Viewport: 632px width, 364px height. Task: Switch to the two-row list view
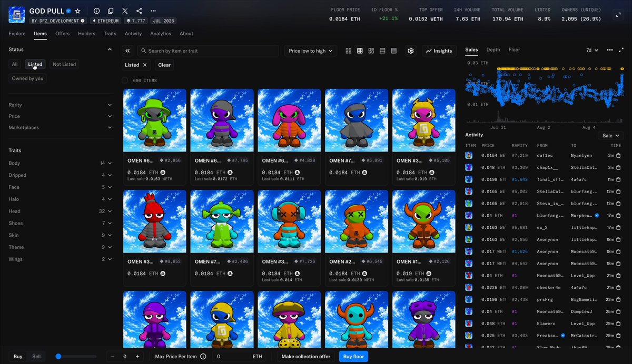coord(382,50)
